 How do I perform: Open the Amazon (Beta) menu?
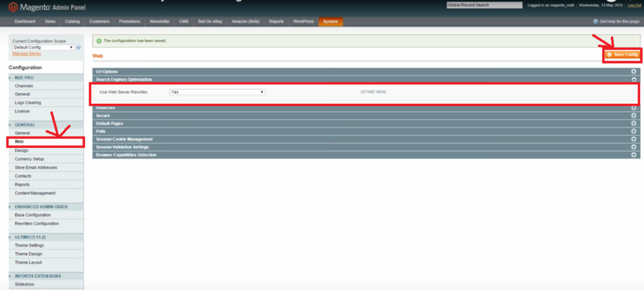click(x=246, y=21)
